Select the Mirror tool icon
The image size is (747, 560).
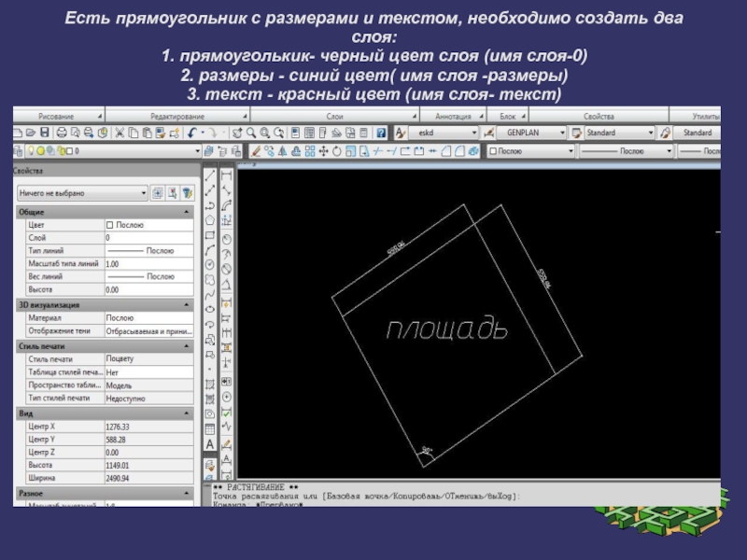[x=283, y=151]
